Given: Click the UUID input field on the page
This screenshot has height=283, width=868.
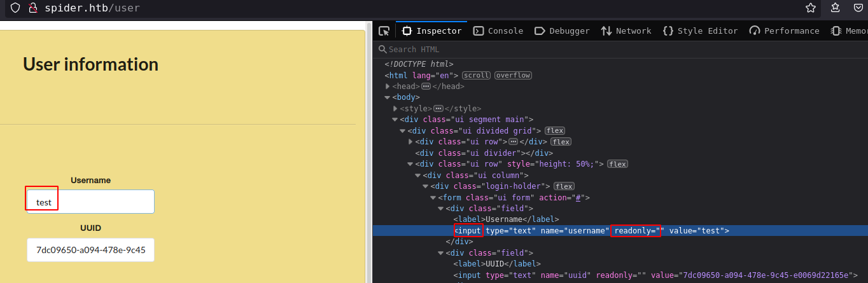Looking at the screenshot, I should click(x=90, y=250).
